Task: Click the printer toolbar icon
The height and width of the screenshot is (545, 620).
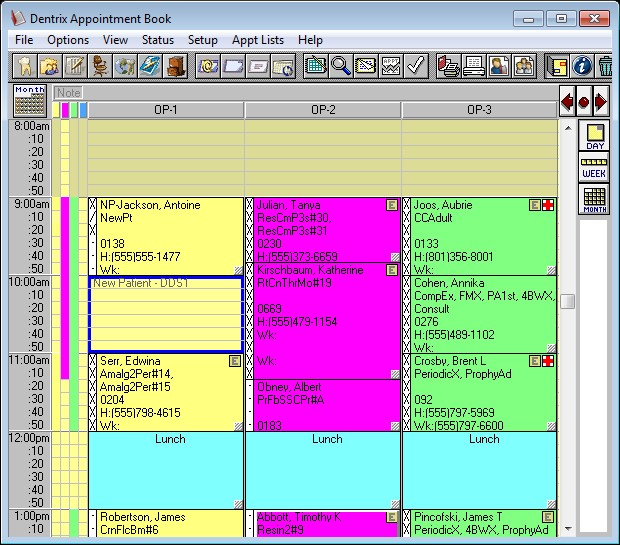Action: point(474,66)
